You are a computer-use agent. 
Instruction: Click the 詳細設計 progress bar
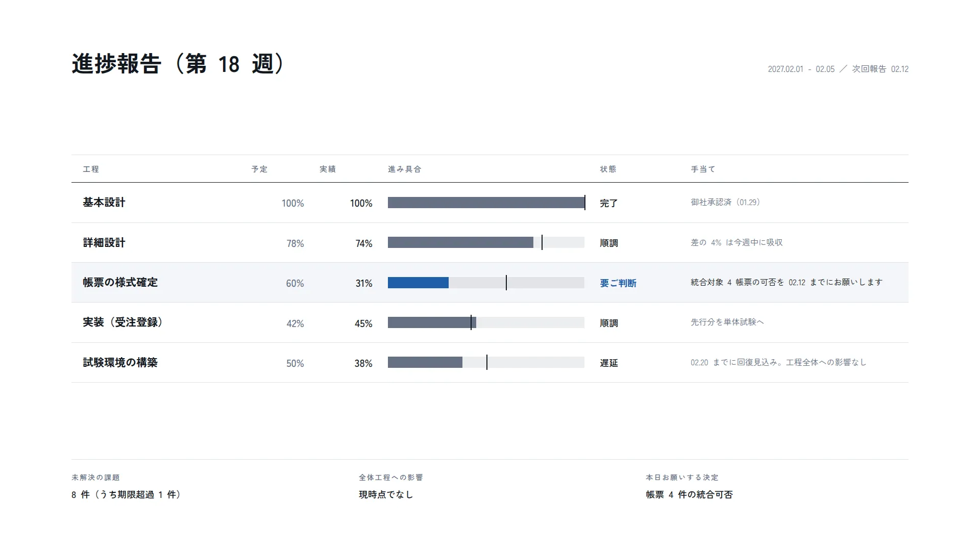tap(486, 242)
